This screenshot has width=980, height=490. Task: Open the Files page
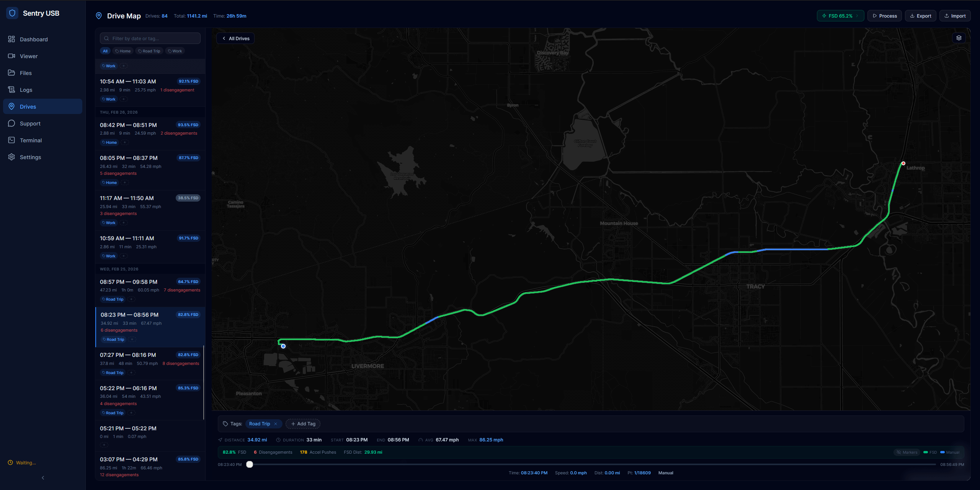pos(26,73)
